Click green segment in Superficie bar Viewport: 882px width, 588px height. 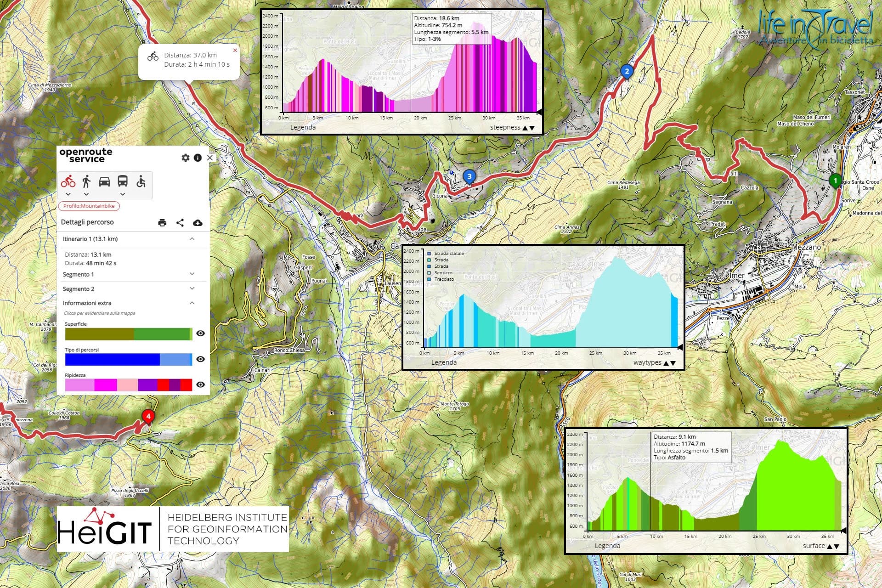point(162,334)
